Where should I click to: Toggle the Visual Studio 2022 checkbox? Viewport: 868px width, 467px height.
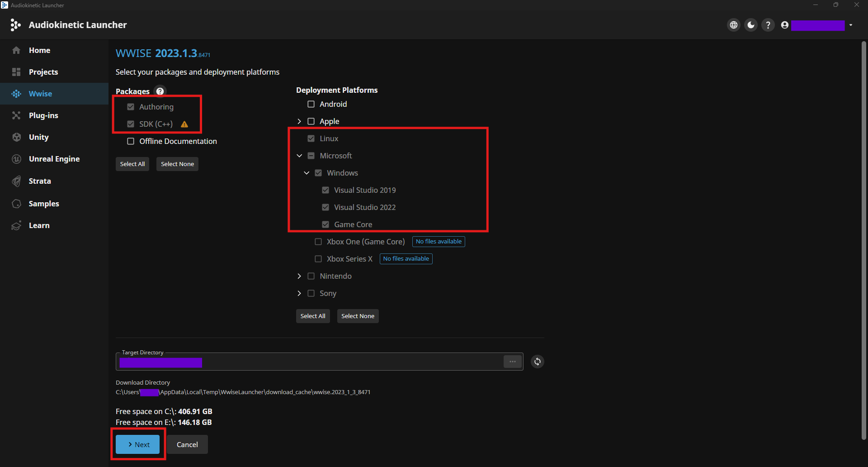coord(325,207)
